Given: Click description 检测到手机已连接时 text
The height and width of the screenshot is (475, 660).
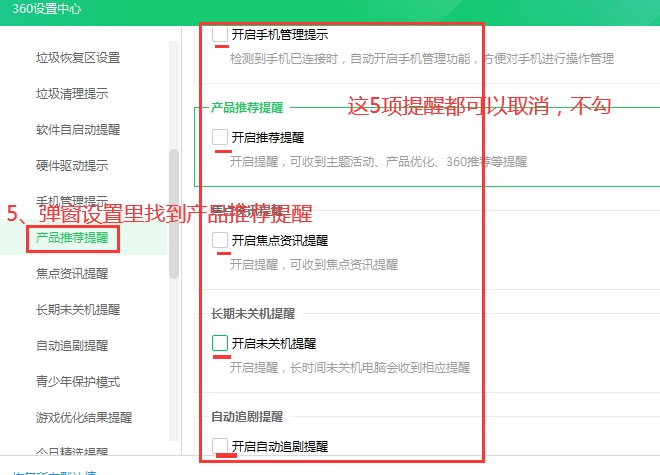Looking at the screenshot, I should tap(422, 59).
